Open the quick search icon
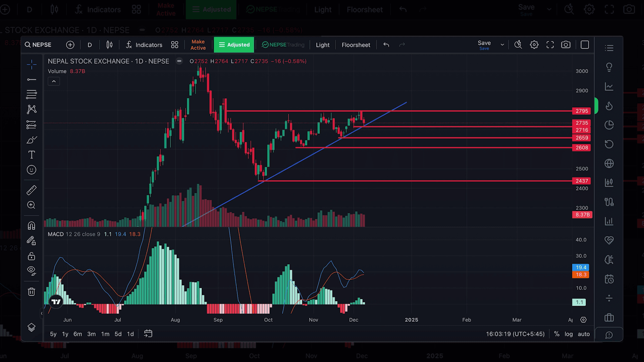This screenshot has width=644, height=362. point(518,45)
